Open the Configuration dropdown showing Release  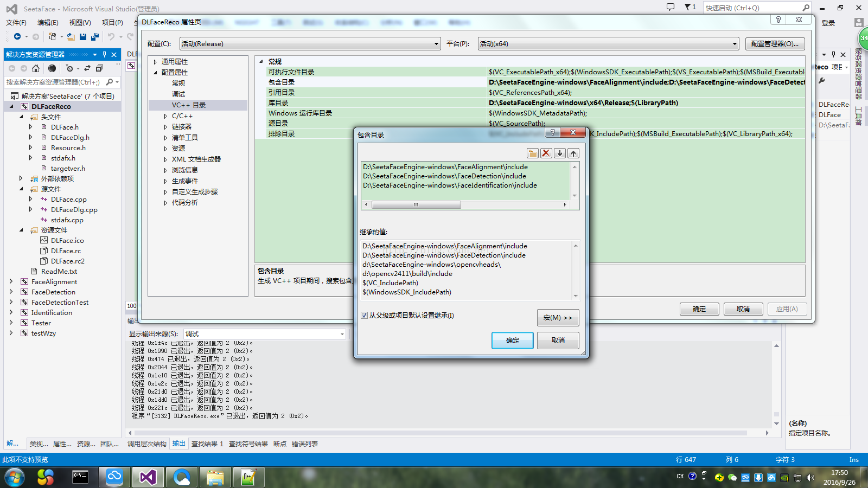tap(310, 43)
